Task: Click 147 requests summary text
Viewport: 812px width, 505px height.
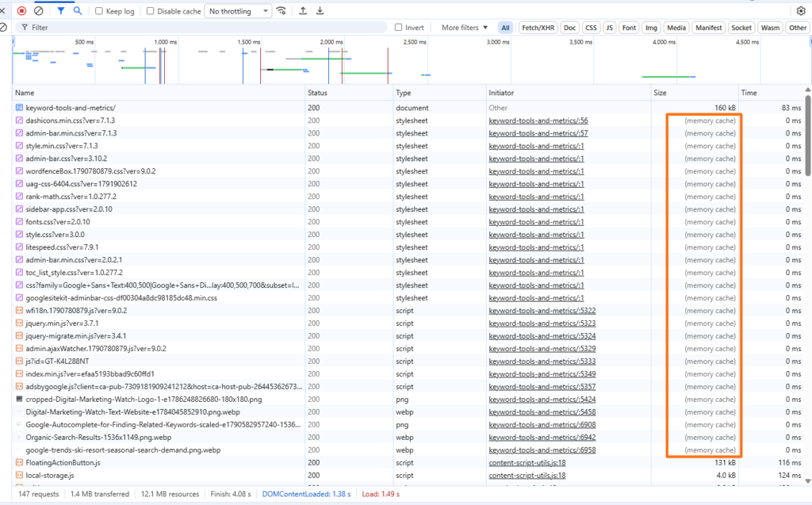Action: point(38,494)
